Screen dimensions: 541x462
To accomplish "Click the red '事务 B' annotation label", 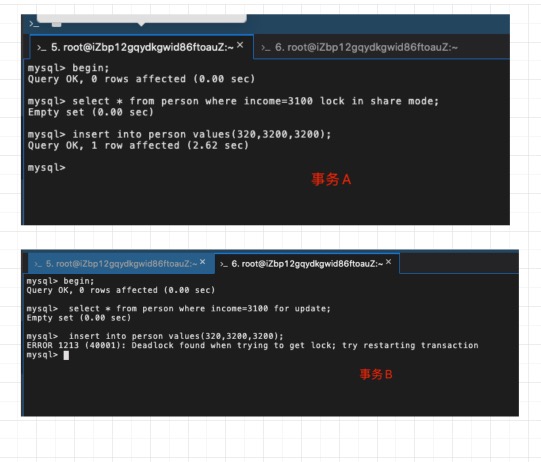I will [376, 374].
